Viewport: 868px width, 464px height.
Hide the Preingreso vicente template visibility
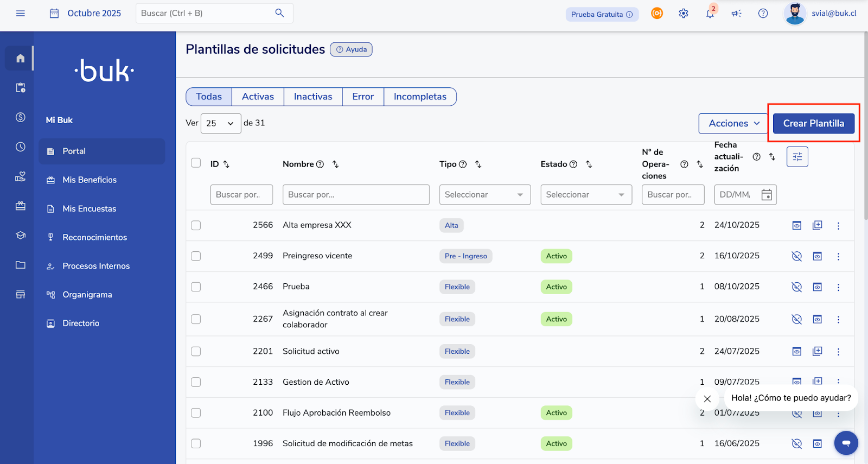pos(796,256)
